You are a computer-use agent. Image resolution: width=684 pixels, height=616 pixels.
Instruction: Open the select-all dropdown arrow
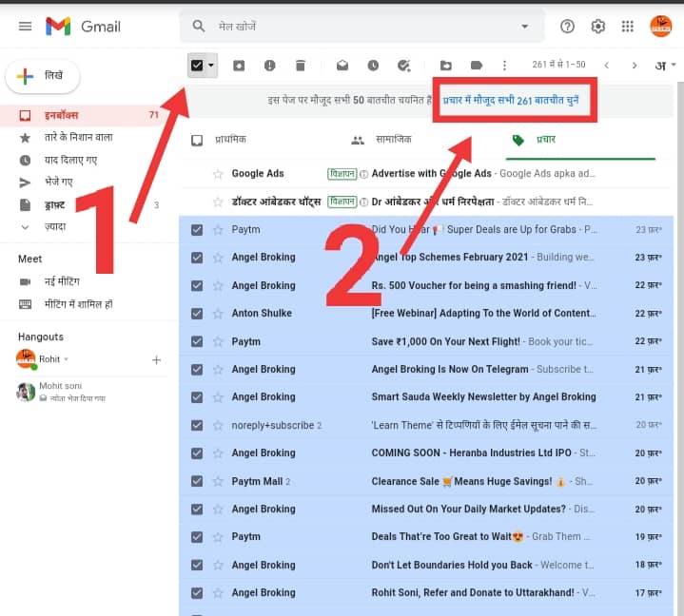211,66
